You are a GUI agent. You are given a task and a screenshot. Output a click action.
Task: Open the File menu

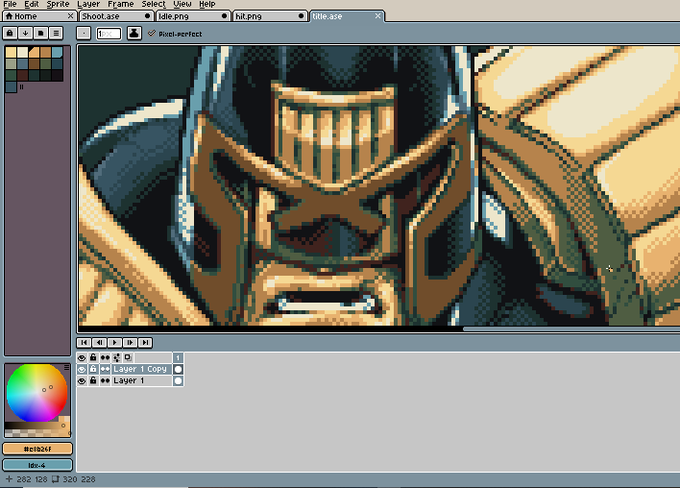10,4
